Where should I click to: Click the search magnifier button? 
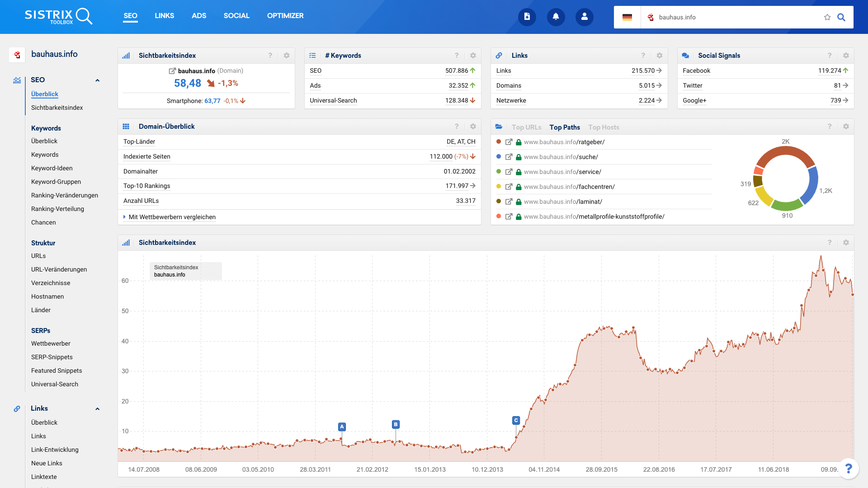(x=841, y=17)
